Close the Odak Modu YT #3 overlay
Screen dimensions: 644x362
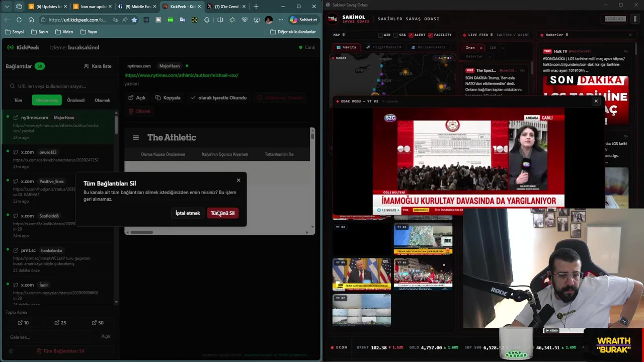point(596,101)
